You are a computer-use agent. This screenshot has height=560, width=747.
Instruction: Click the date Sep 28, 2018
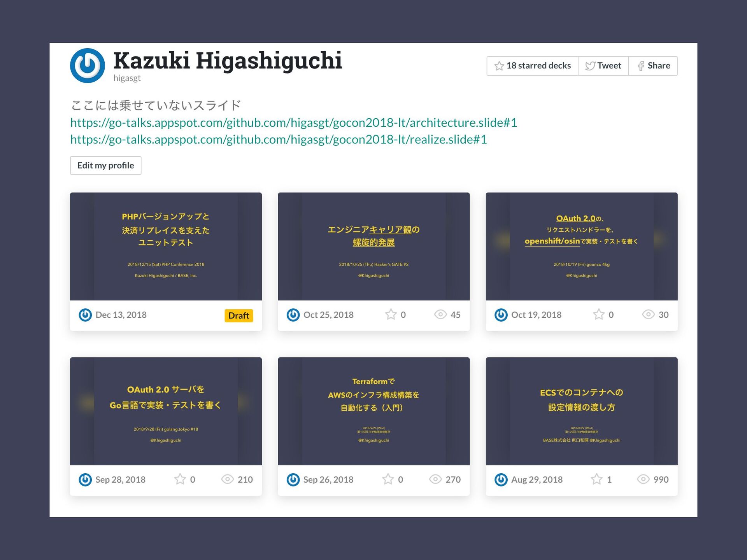coord(120,479)
